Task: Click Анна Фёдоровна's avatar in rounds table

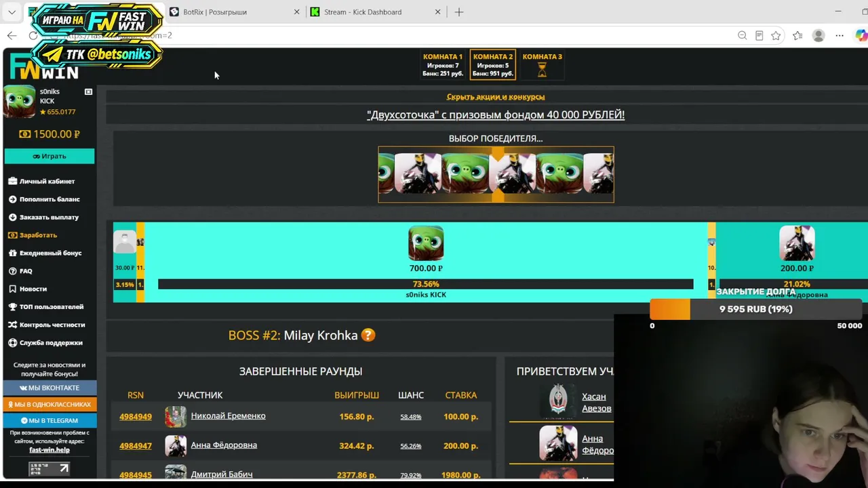Action: coord(176,446)
